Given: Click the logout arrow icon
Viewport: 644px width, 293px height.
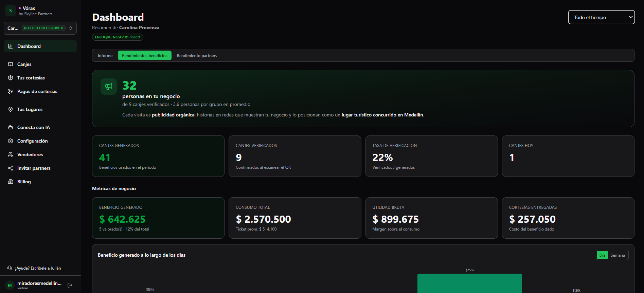Looking at the screenshot, I should click(70, 285).
